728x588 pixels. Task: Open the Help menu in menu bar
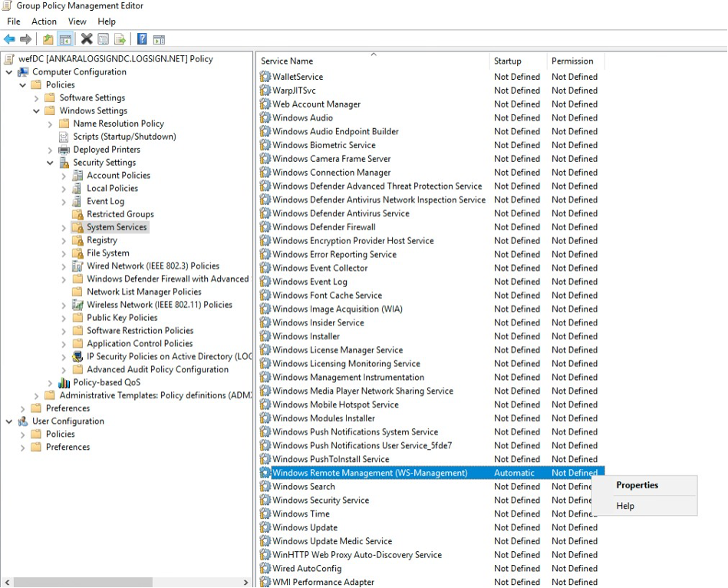pyautogui.click(x=107, y=21)
